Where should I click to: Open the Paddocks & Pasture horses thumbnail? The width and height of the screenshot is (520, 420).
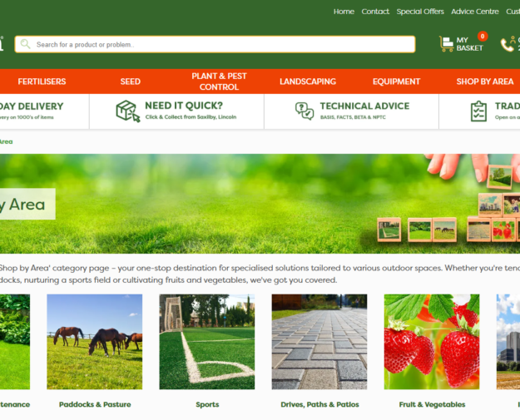(94, 341)
